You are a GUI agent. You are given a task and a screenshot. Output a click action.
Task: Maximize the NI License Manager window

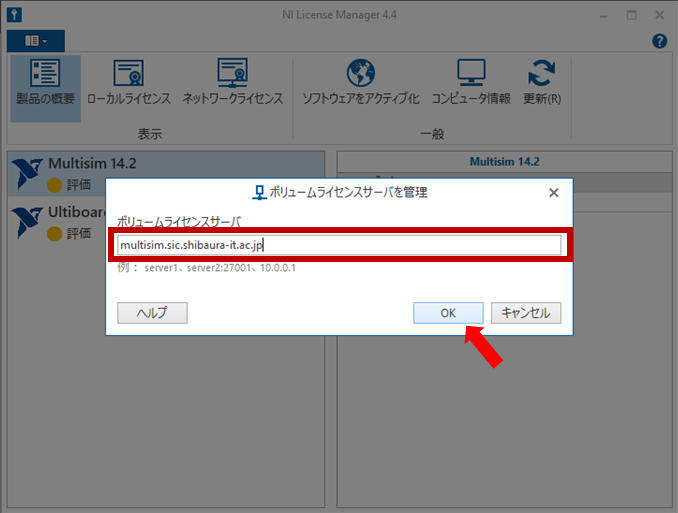pos(631,15)
